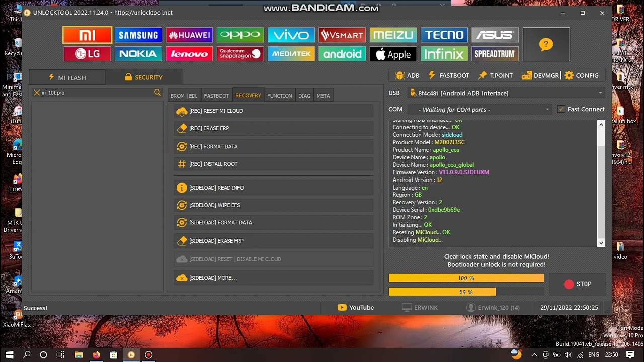This screenshot has width=644, height=362.
Task: Select the OPPO brand tile
Action: coord(240,35)
